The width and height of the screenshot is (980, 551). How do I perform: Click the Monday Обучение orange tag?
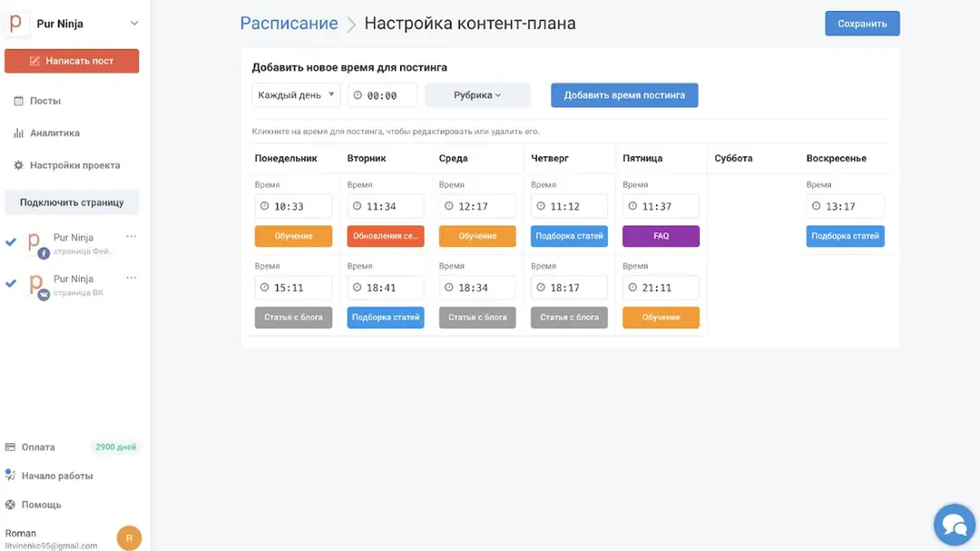coord(293,236)
